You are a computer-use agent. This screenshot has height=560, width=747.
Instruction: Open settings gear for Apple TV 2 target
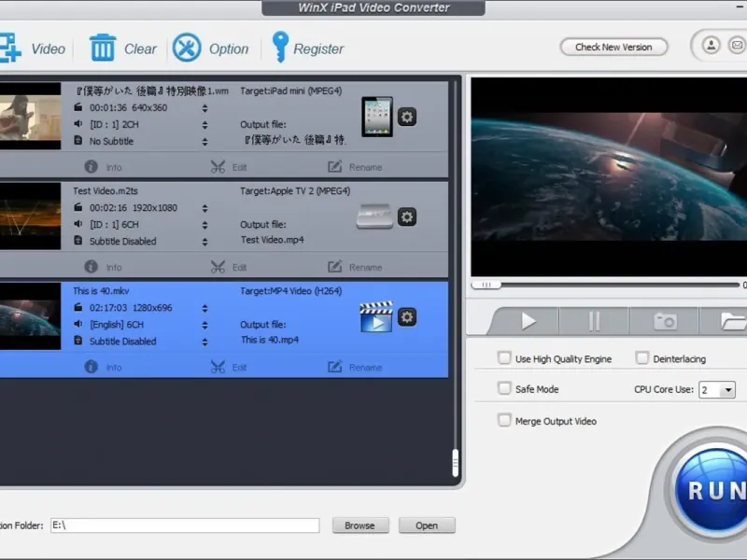pos(407,217)
